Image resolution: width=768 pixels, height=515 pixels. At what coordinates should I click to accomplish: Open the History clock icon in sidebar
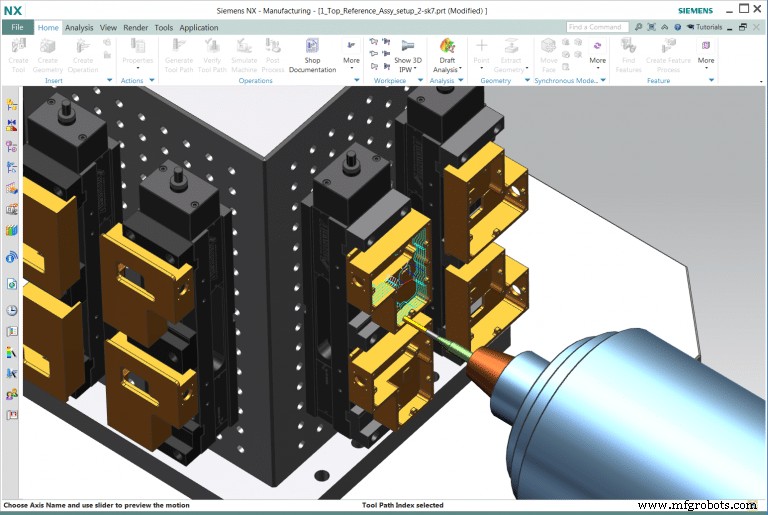click(11, 310)
